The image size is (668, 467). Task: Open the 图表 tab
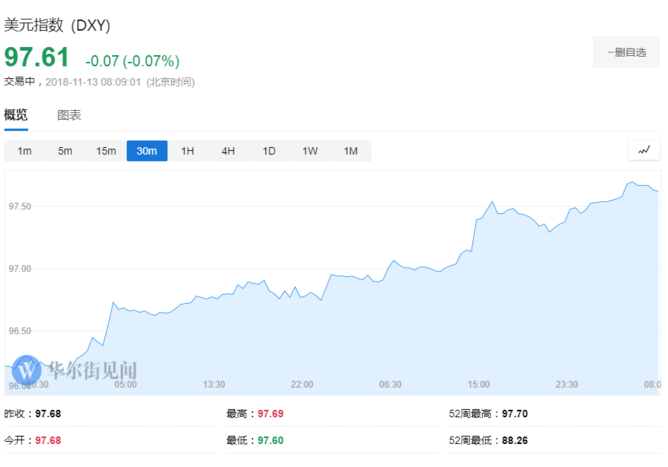pos(69,116)
